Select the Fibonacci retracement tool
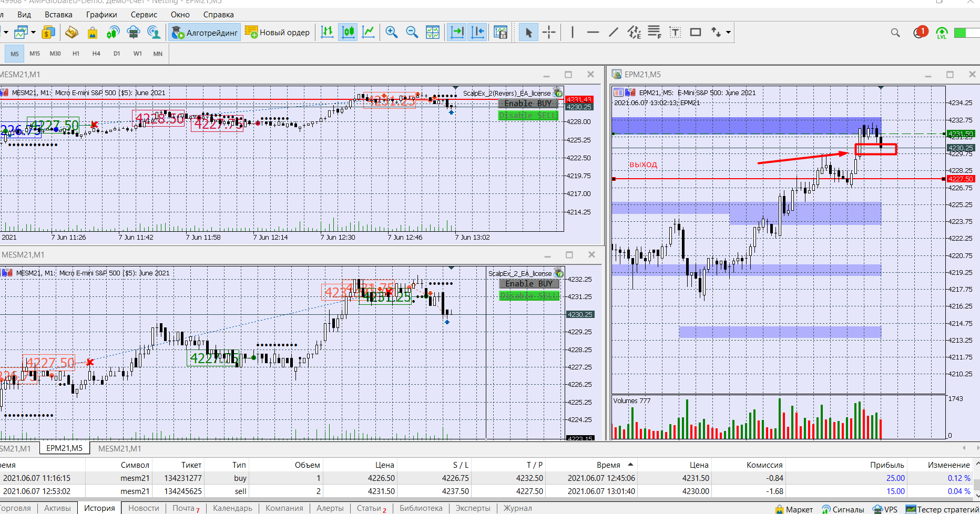 point(655,33)
